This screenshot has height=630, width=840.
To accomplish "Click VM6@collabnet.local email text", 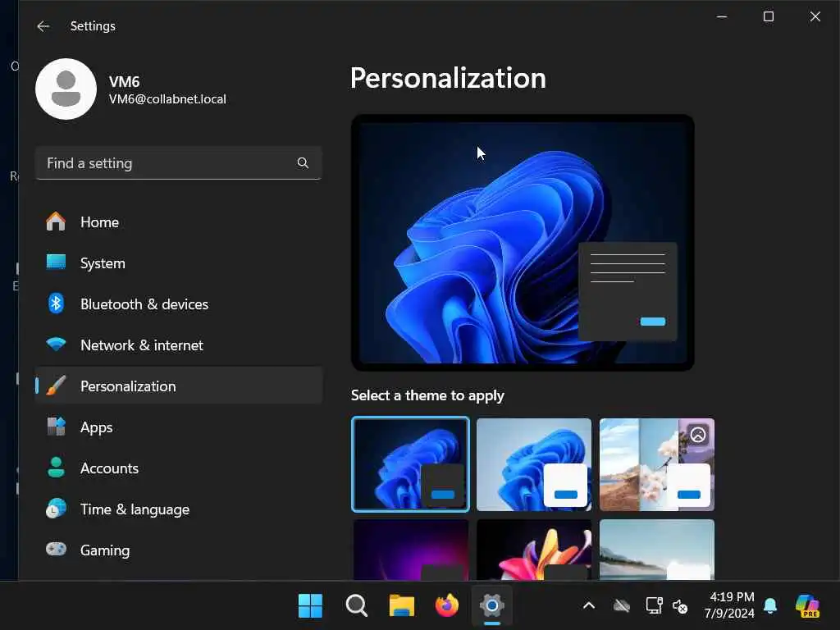I will (x=167, y=99).
